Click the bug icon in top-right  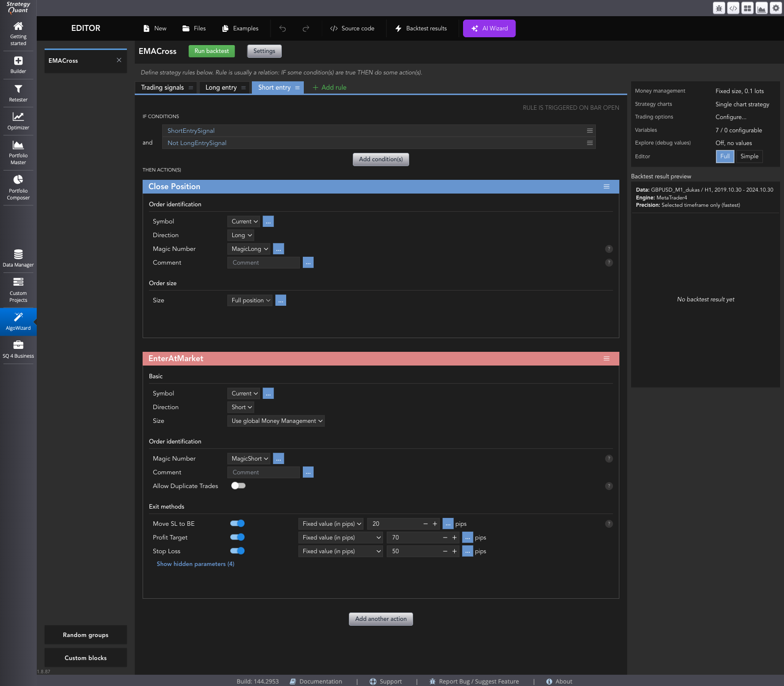pos(719,8)
